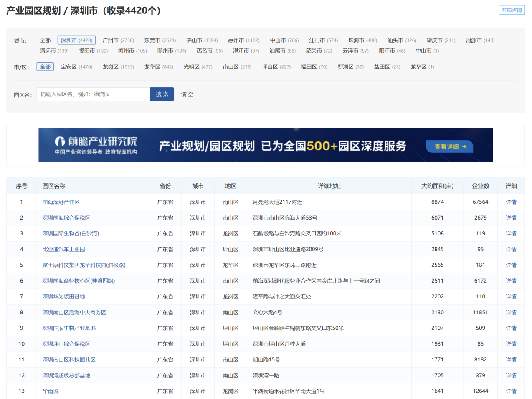Click 清空 to clear search

187,95
